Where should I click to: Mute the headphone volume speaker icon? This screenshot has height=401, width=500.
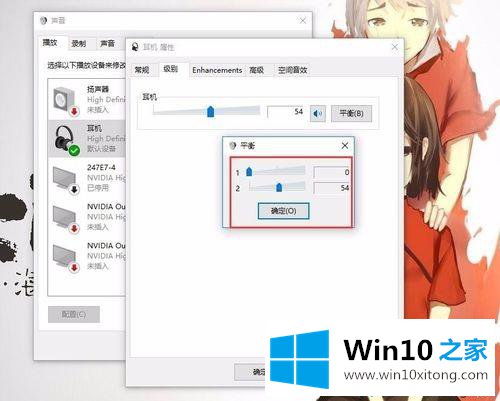click(317, 114)
